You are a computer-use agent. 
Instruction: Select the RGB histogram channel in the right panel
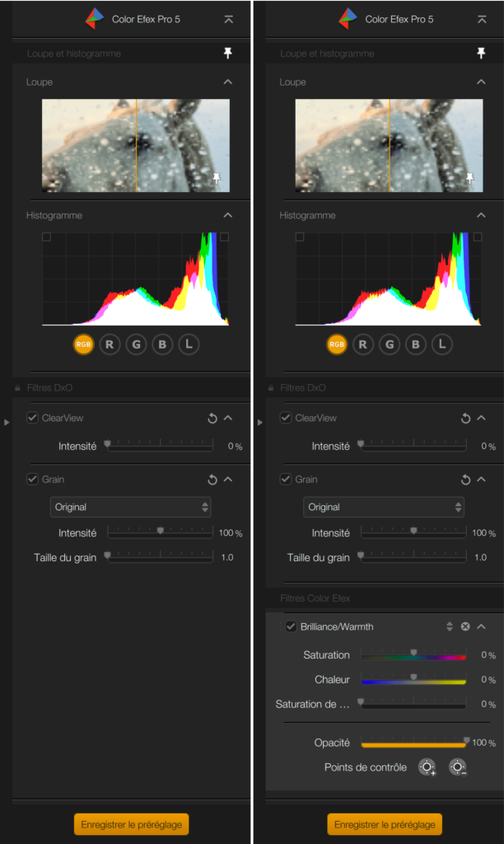tap(337, 345)
